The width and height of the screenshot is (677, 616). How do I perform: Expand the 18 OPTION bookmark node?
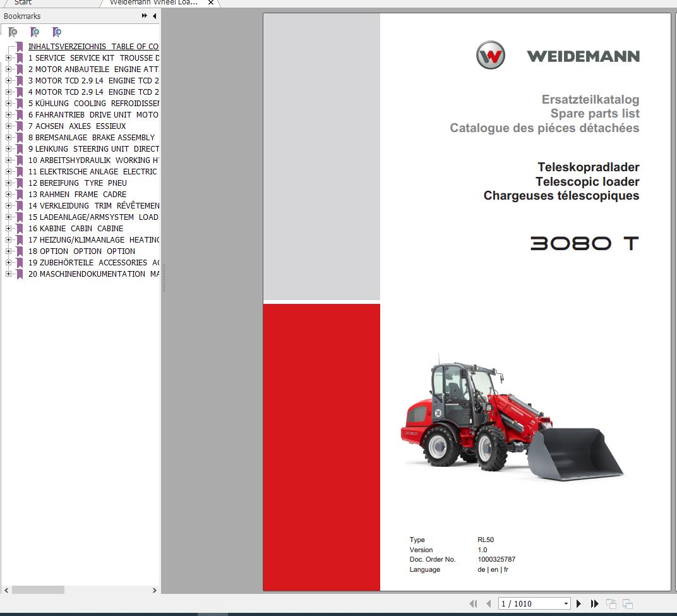pos(8,251)
